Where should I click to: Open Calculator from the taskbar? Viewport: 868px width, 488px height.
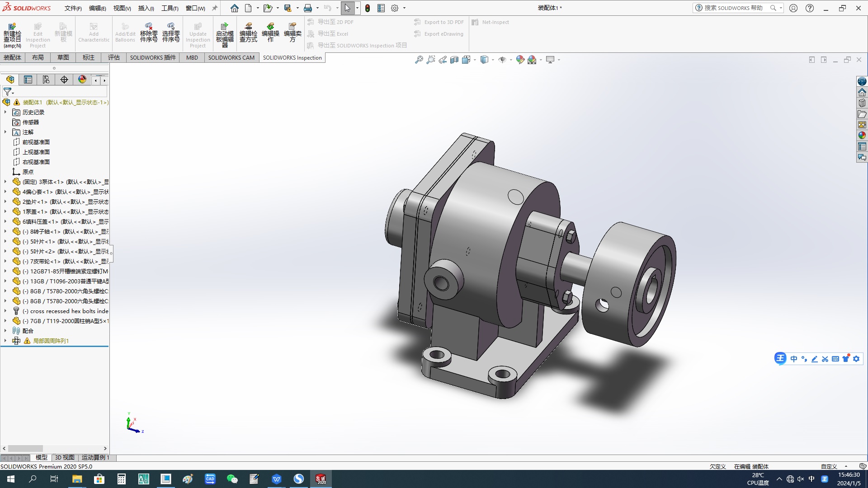click(x=121, y=479)
